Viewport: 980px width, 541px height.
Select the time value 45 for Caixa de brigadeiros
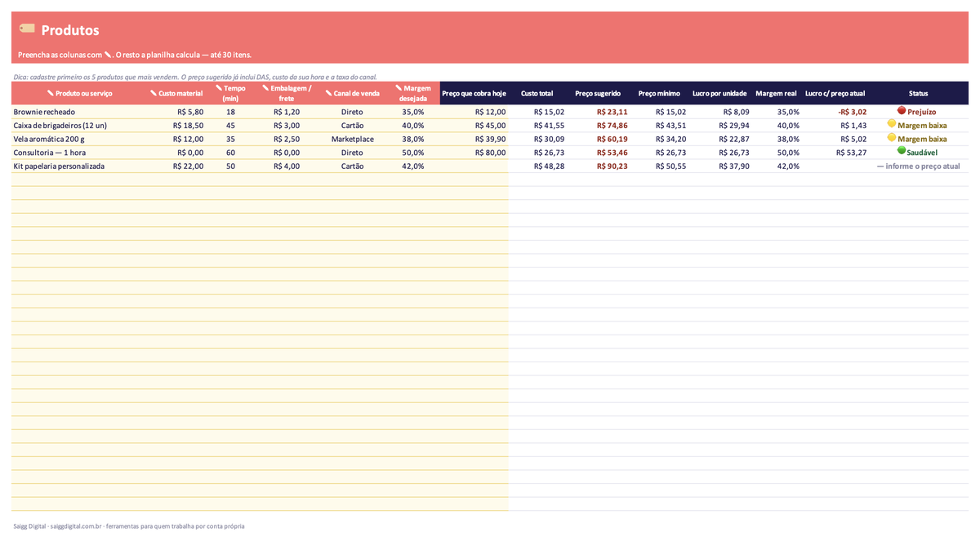coord(230,126)
